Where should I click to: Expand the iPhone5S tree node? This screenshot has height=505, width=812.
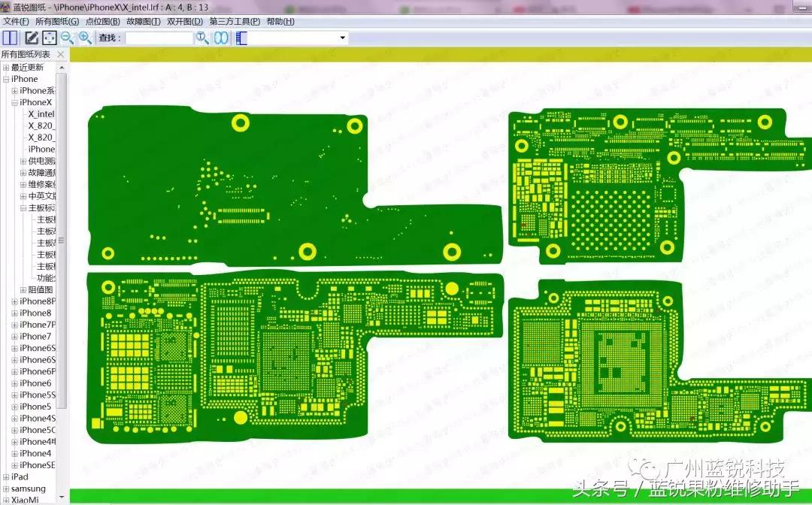tap(15, 395)
